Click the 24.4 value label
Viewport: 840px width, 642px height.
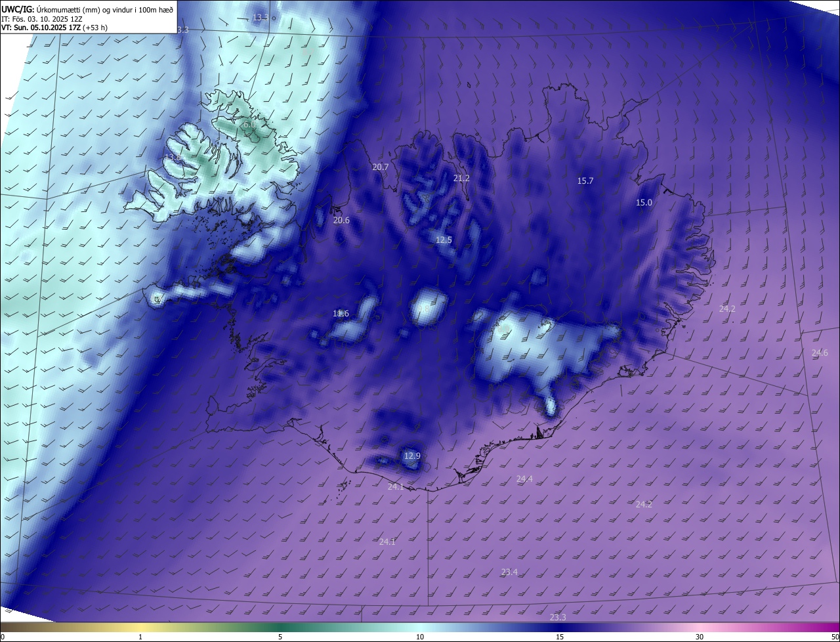pyautogui.click(x=524, y=479)
